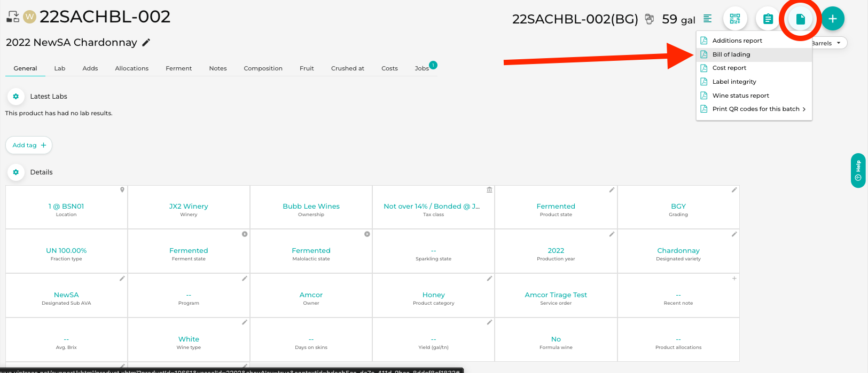Open the Amcor Tirage Test service order
Viewport: 868px width, 373px height.
click(x=556, y=295)
